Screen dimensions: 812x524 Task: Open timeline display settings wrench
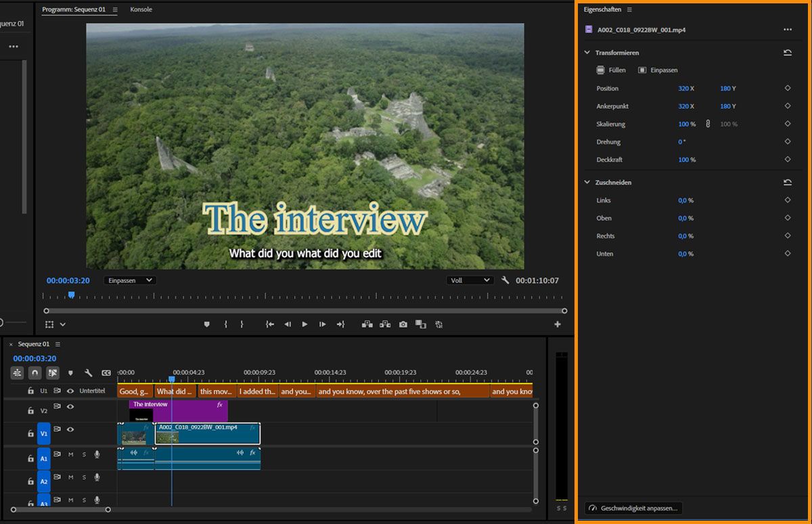tap(88, 373)
